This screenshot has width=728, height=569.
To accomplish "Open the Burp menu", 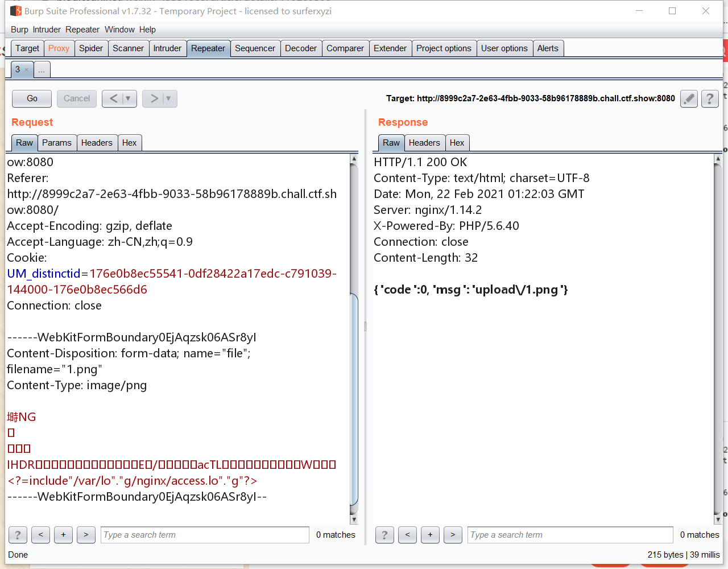I will coord(19,30).
